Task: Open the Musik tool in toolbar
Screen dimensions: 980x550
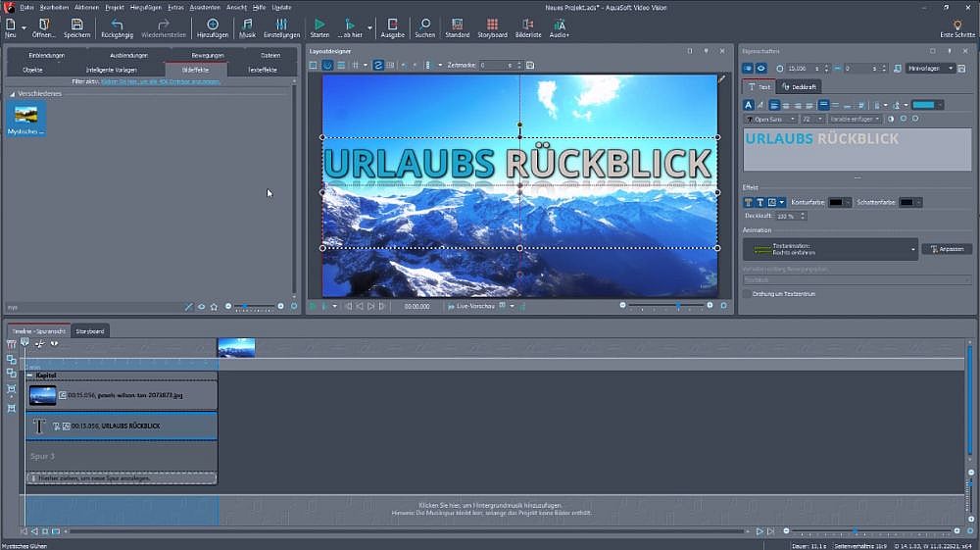Action: point(247,24)
